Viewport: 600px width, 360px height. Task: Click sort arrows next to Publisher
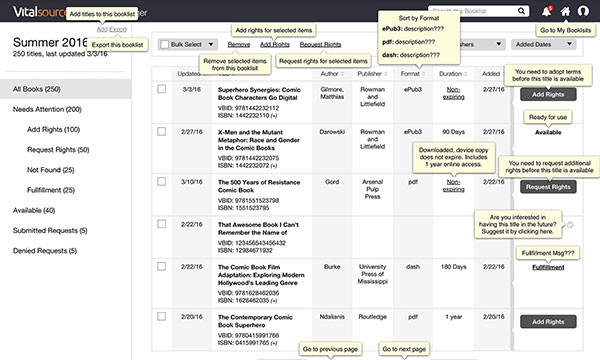tap(386, 74)
